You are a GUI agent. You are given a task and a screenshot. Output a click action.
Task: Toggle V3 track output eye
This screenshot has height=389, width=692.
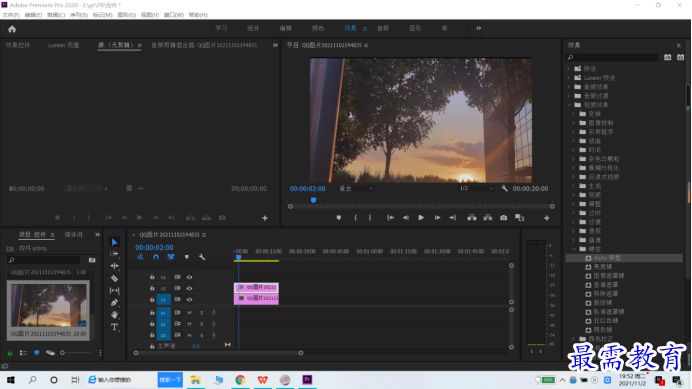point(189,277)
